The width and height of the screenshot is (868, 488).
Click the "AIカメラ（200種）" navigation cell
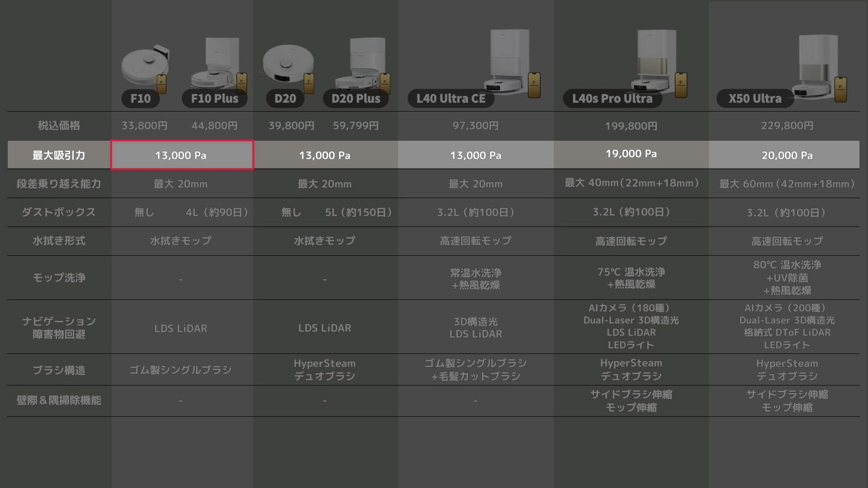[787, 326]
